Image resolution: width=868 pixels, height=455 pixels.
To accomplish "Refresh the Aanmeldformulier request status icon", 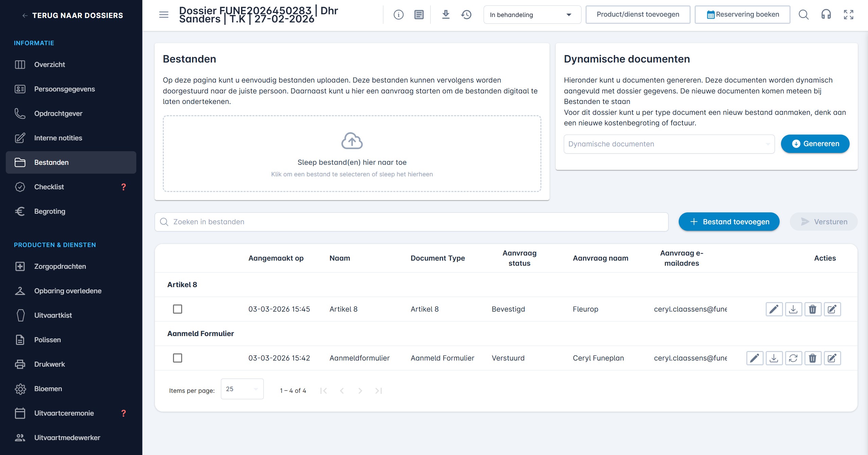I will 793,358.
